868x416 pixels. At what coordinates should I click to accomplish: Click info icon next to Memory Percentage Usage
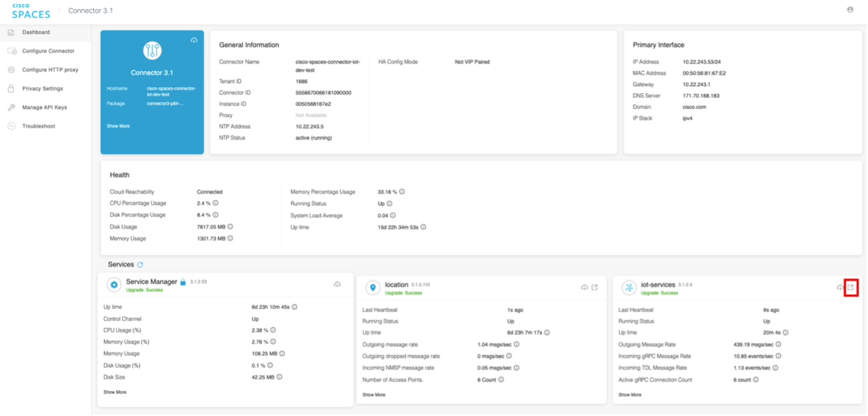(x=402, y=192)
